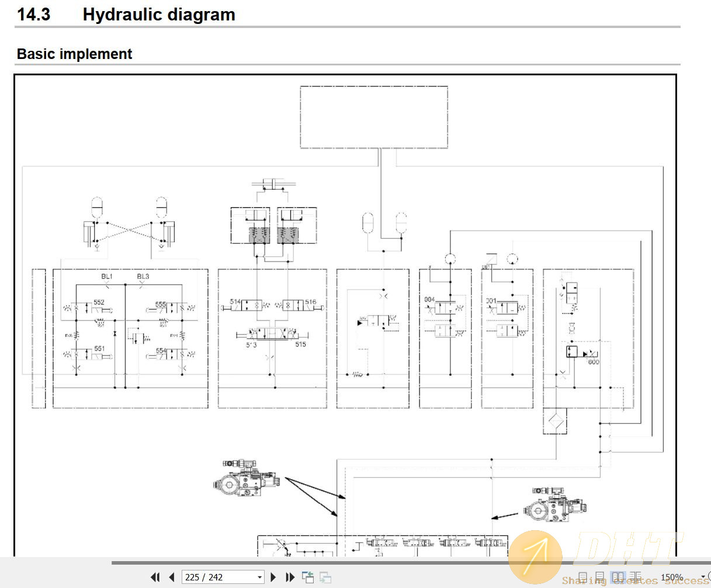This screenshot has width=711, height=588.
Task: Click valve label 515 in diagram
Action: coord(300,345)
